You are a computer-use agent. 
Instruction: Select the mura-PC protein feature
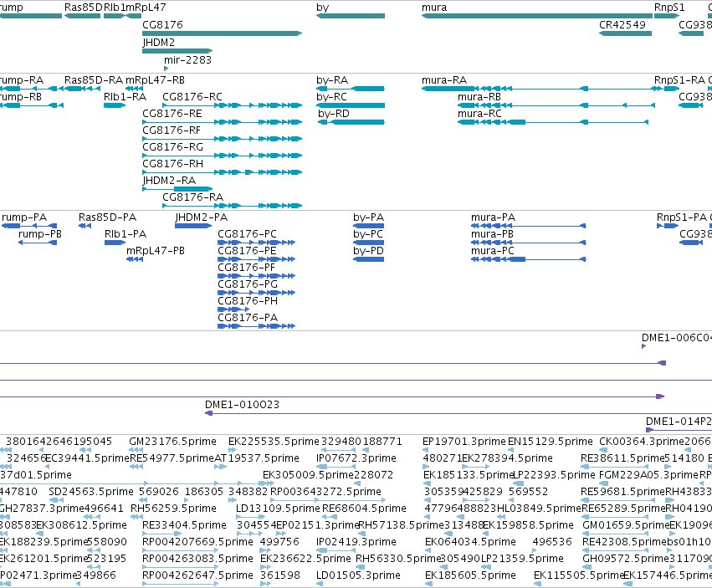[529, 259]
